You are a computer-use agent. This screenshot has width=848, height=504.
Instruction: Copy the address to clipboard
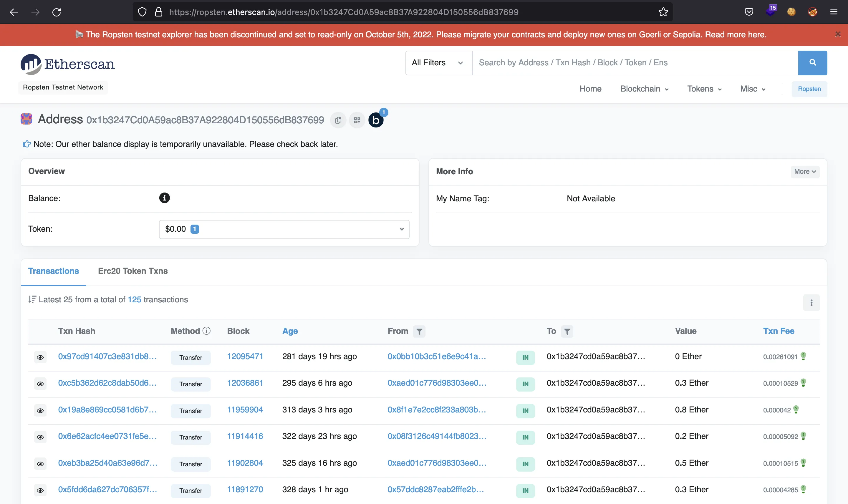(x=338, y=120)
